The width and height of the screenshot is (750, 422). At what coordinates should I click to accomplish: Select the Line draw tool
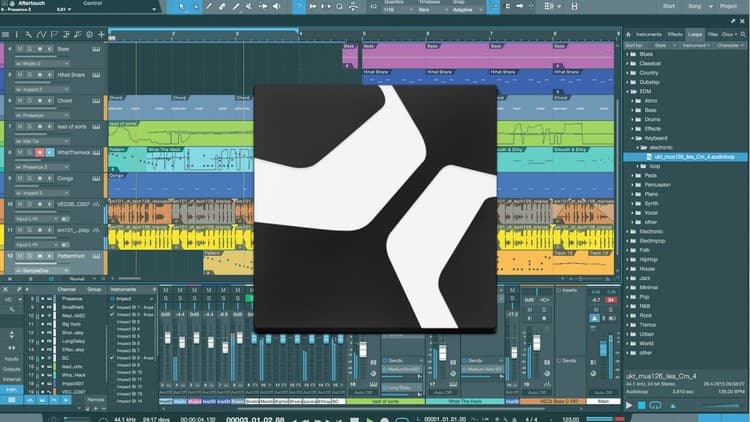[236, 7]
